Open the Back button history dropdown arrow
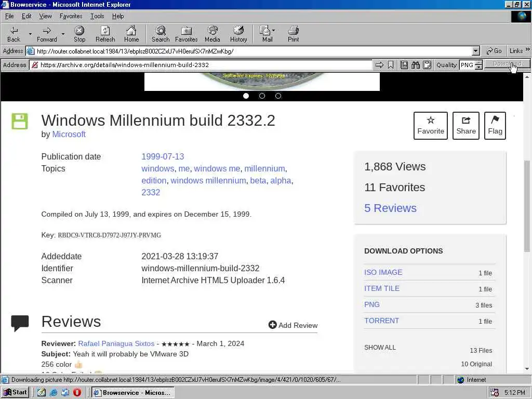Viewport: 532px width, 399px height. 30,34
